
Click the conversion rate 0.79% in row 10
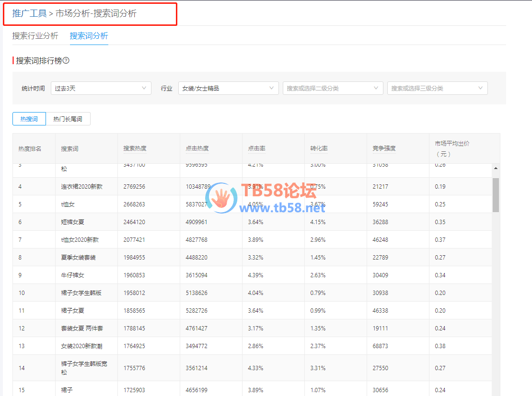(318, 293)
